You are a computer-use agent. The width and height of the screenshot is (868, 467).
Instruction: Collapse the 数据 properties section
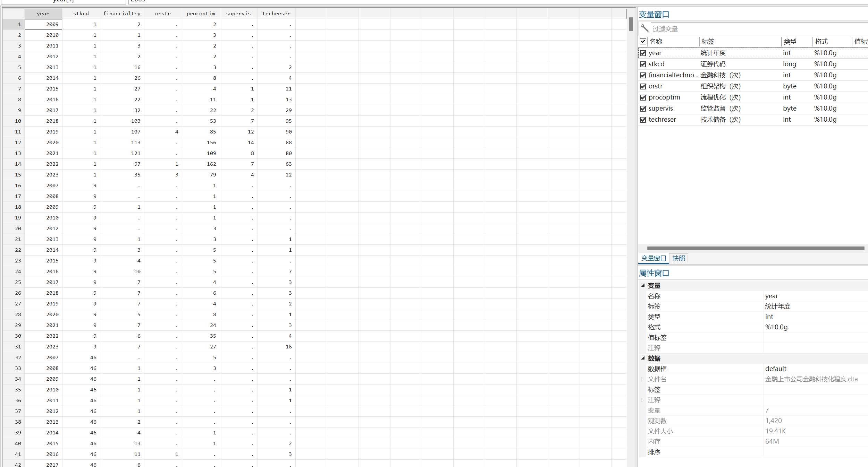tap(643, 358)
